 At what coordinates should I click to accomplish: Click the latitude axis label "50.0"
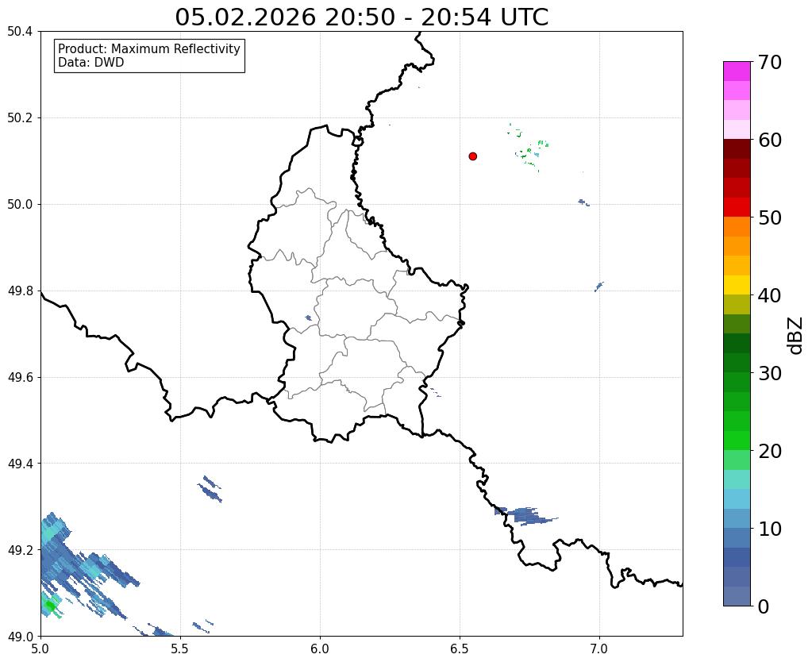[20, 205]
